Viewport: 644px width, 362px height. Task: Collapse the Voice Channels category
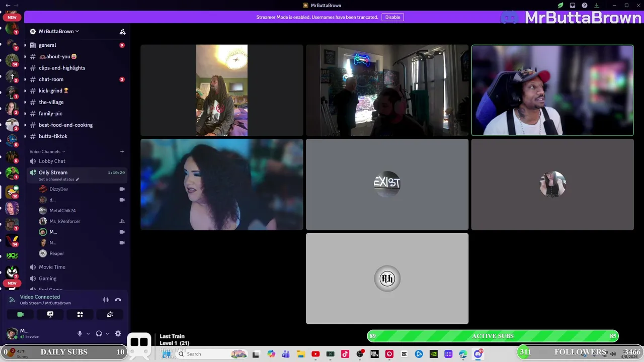[x=47, y=151]
